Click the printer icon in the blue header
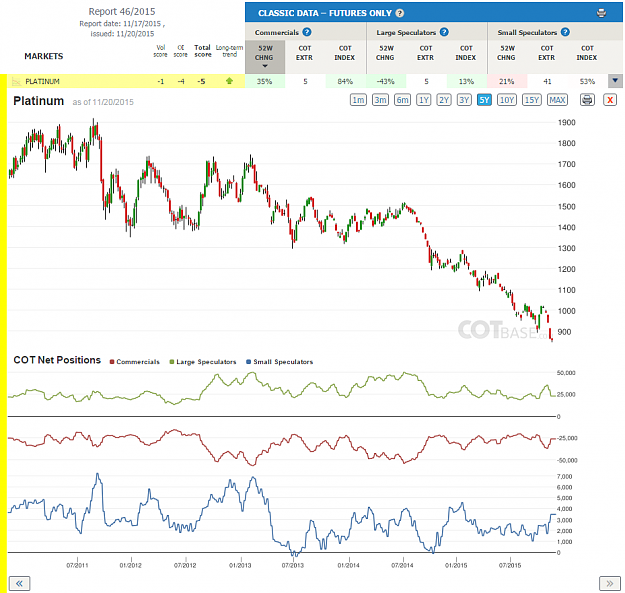This screenshot has width=625, height=593. point(601,13)
